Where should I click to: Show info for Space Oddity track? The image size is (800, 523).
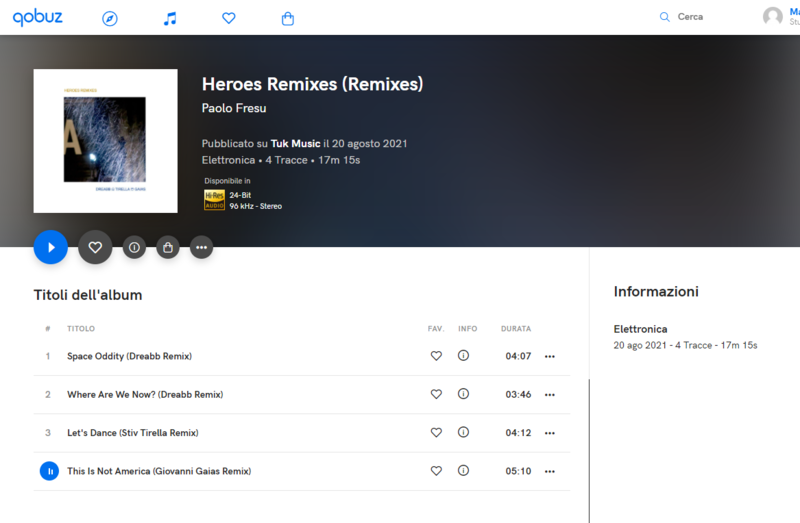463,356
